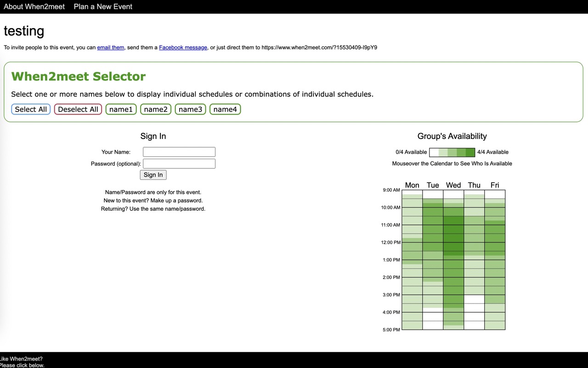Open Plan a New Event
The height and width of the screenshot is (368, 588).
(103, 6)
